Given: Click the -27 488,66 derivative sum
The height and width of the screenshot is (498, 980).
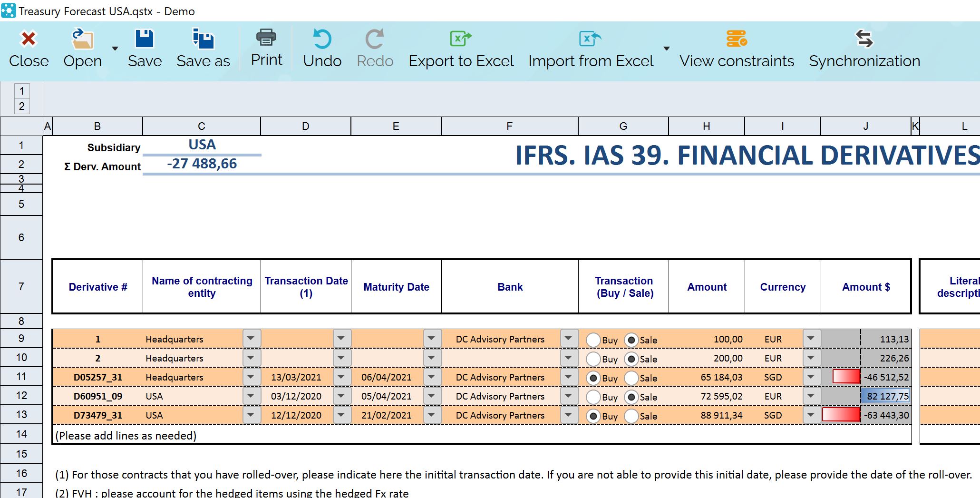Looking at the screenshot, I should 202,164.
